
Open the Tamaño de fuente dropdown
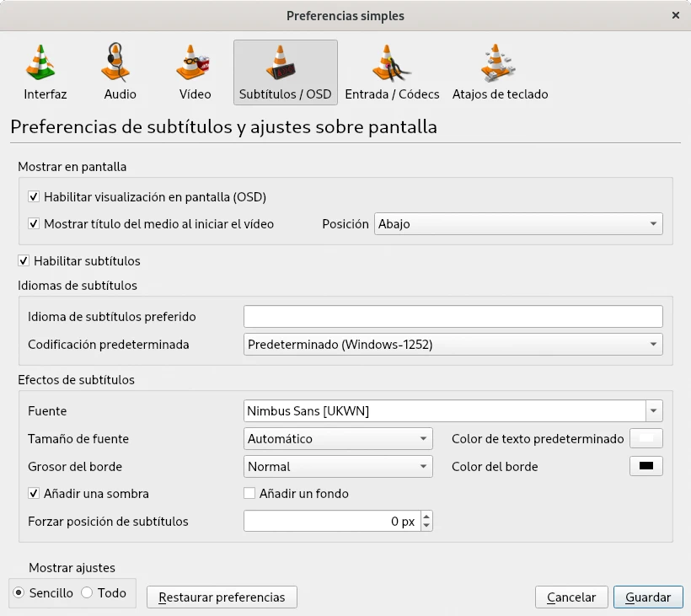[338, 439]
